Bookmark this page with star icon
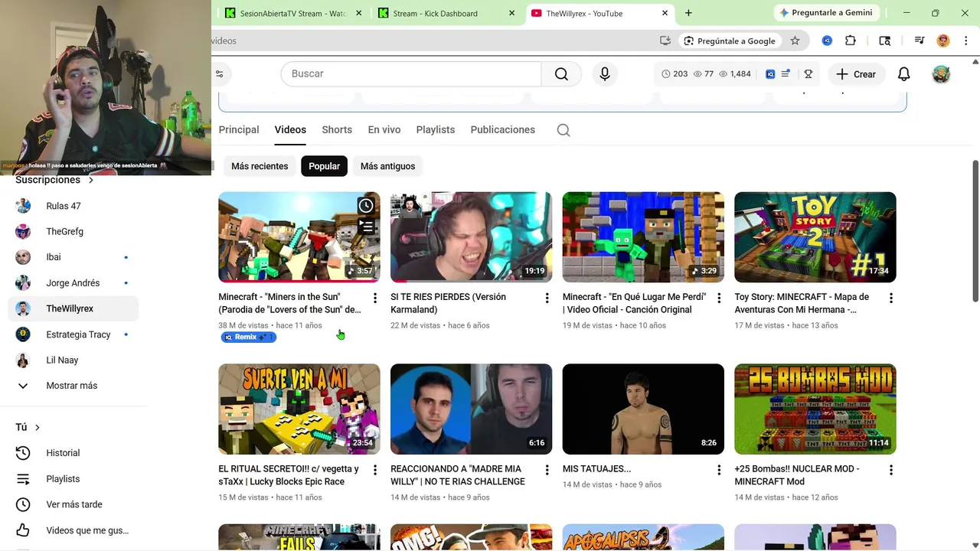980x551 pixels. 795,41
